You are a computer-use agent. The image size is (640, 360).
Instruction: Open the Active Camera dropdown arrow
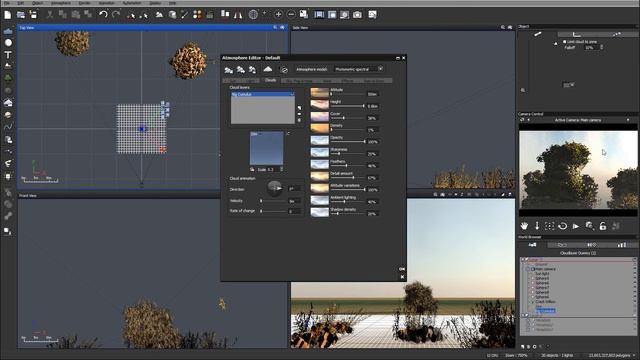[x=628, y=120]
